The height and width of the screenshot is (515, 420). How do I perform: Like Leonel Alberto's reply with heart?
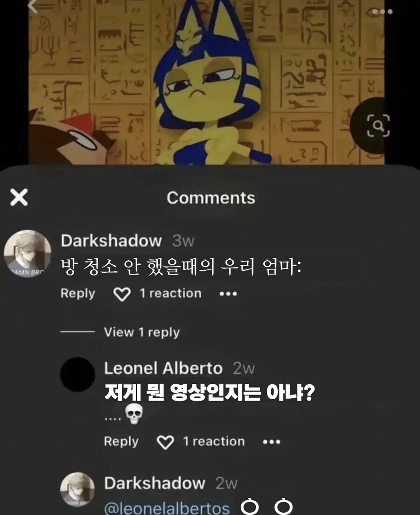[x=165, y=442]
